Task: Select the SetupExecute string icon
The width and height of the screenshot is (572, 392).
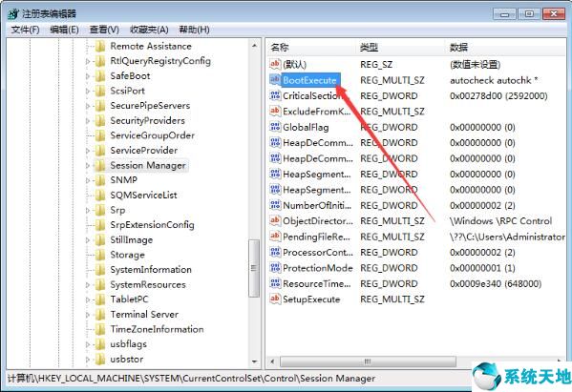Action: click(x=275, y=299)
